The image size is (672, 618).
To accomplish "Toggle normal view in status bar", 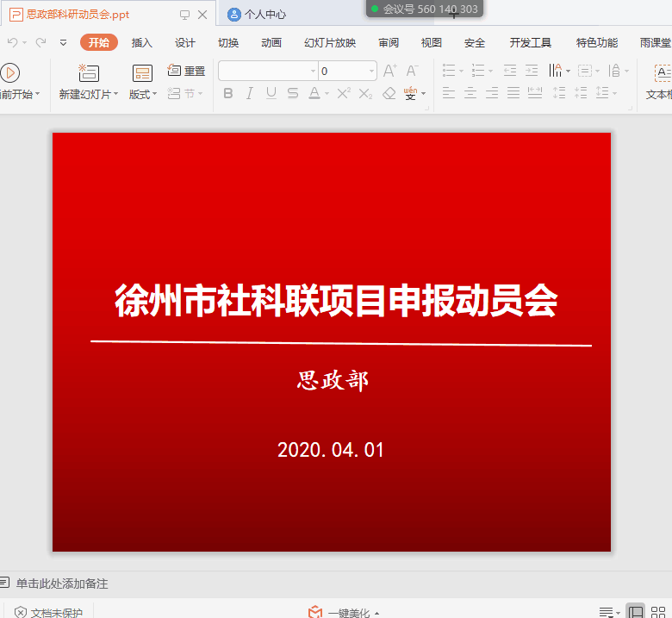I will (x=635, y=612).
